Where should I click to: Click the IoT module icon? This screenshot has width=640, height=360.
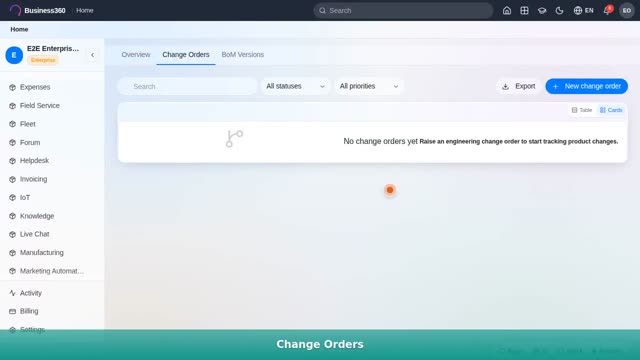13,198
